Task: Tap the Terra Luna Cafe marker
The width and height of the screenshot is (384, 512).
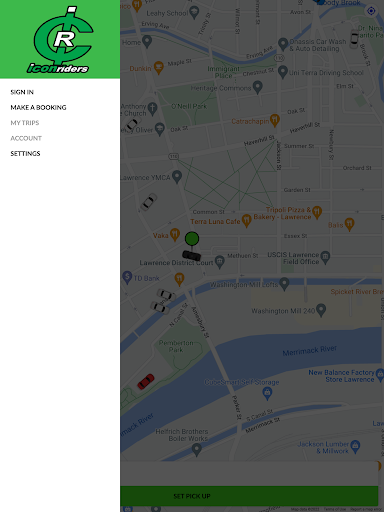Action: point(246,221)
